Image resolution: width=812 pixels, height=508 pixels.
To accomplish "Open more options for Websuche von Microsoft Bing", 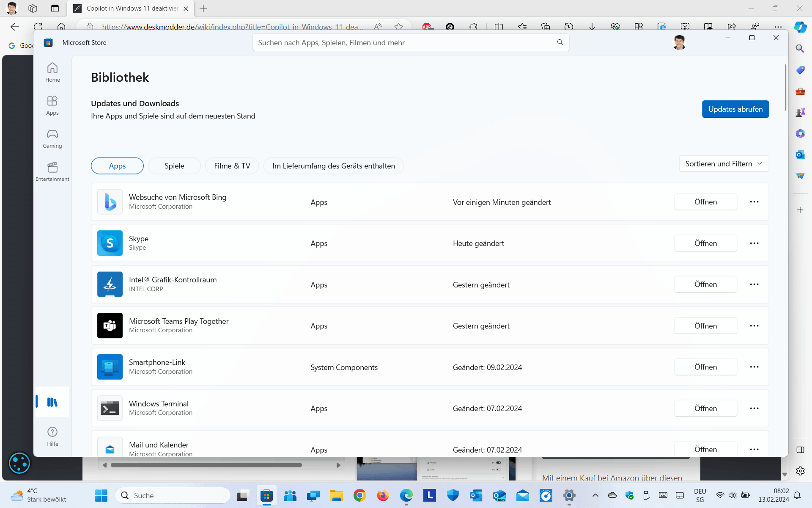I will [754, 202].
